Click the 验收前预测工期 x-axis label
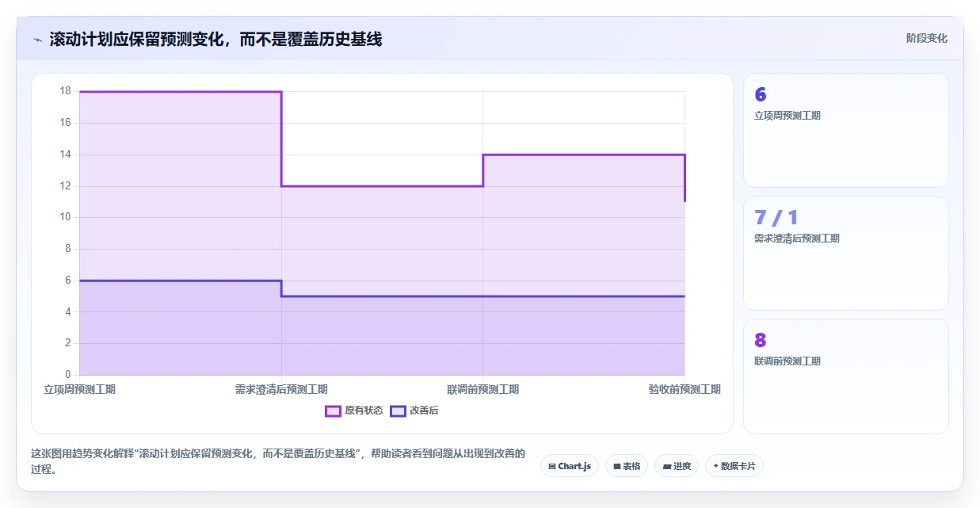Image resolution: width=980 pixels, height=508 pixels. (684, 389)
